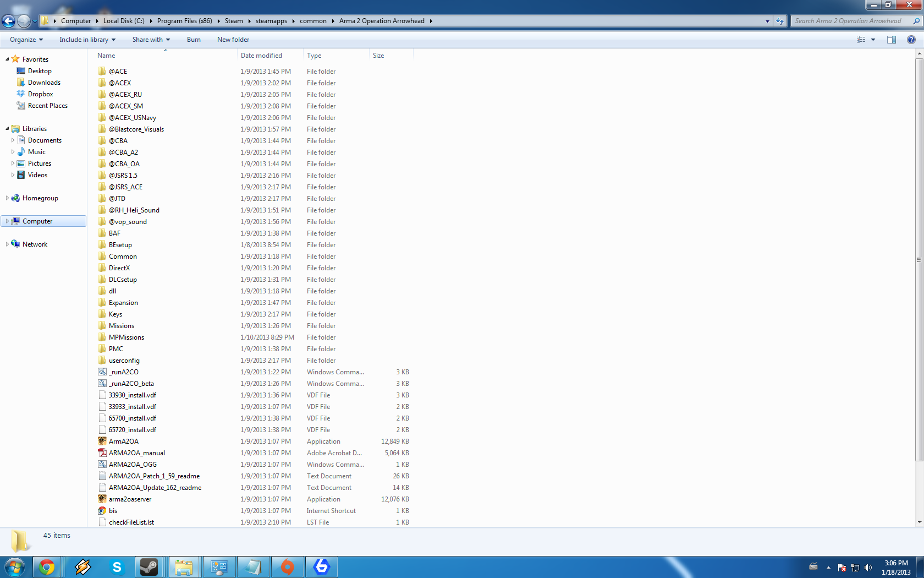
Task: Select the bis internet shortcut icon
Action: click(x=102, y=510)
